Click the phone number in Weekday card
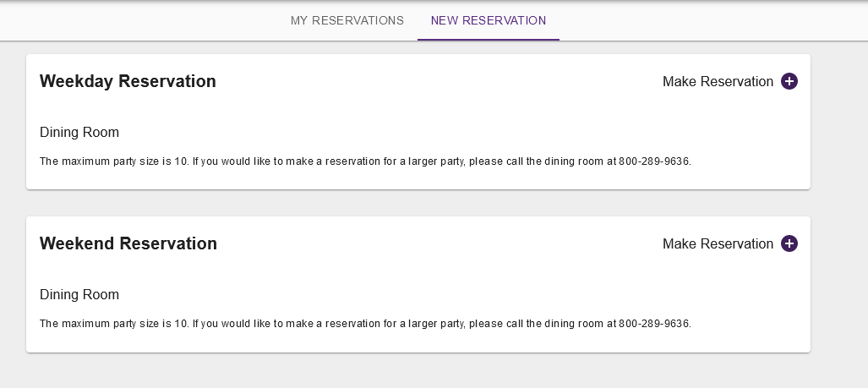868x388 pixels. click(x=654, y=161)
